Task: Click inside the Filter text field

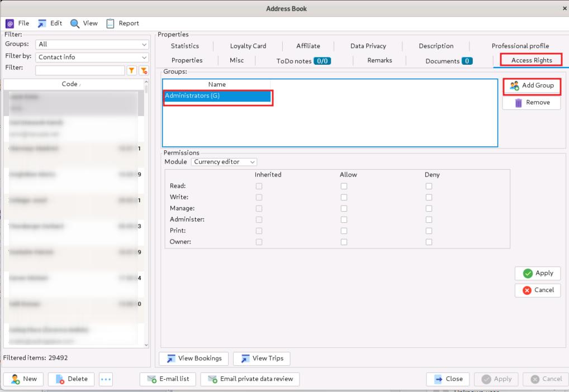Action: click(x=78, y=70)
